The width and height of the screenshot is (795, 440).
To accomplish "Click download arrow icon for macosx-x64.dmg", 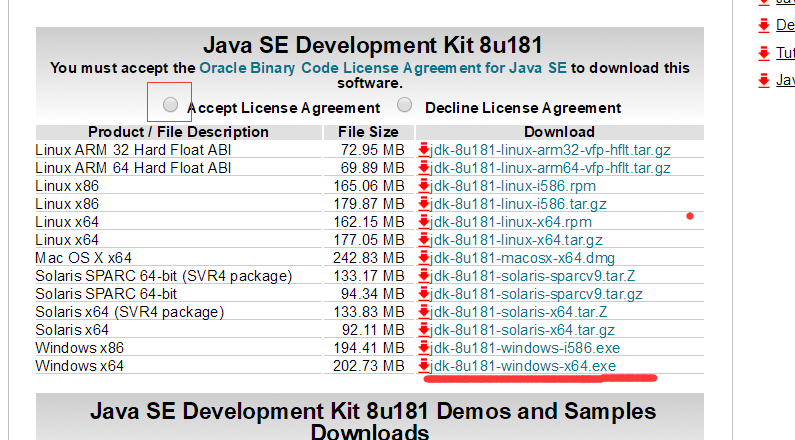I will click(x=424, y=258).
